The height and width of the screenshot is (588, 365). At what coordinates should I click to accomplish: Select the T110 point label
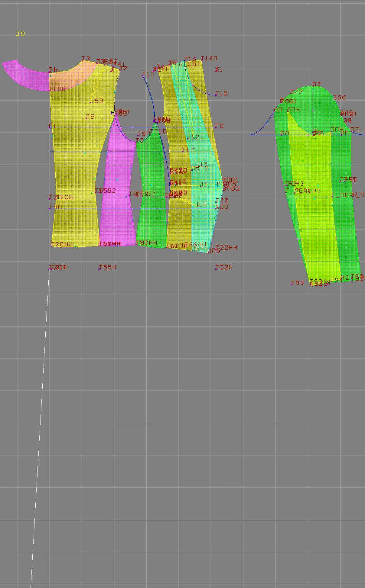coord(159,131)
